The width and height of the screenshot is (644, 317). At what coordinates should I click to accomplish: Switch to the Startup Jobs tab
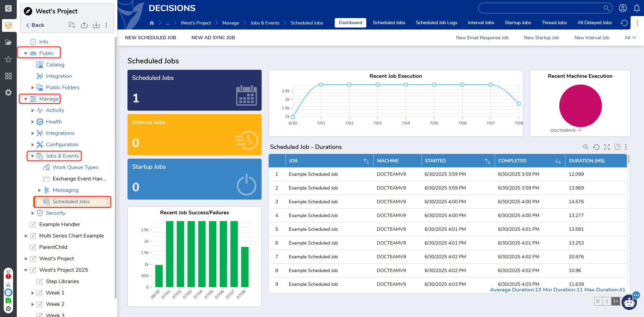point(518,22)
